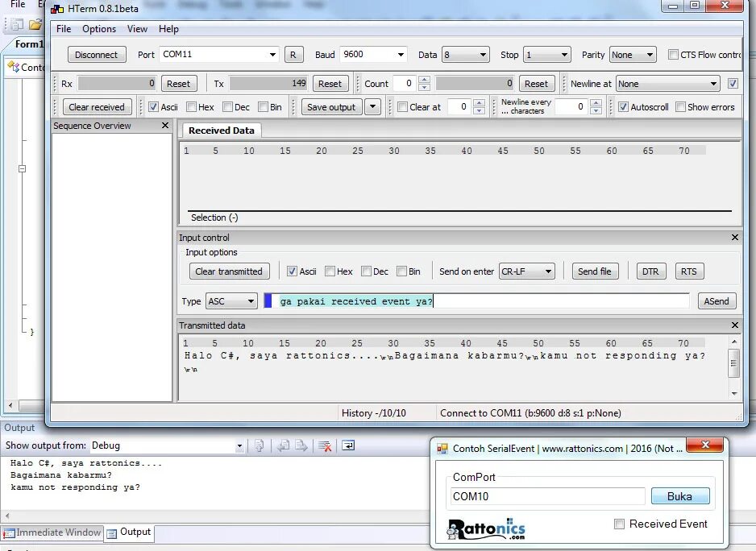Screen dimensions: 756x551
Task: Collapse the code outline node in Visual Studio editor
Action: [23, 168]
